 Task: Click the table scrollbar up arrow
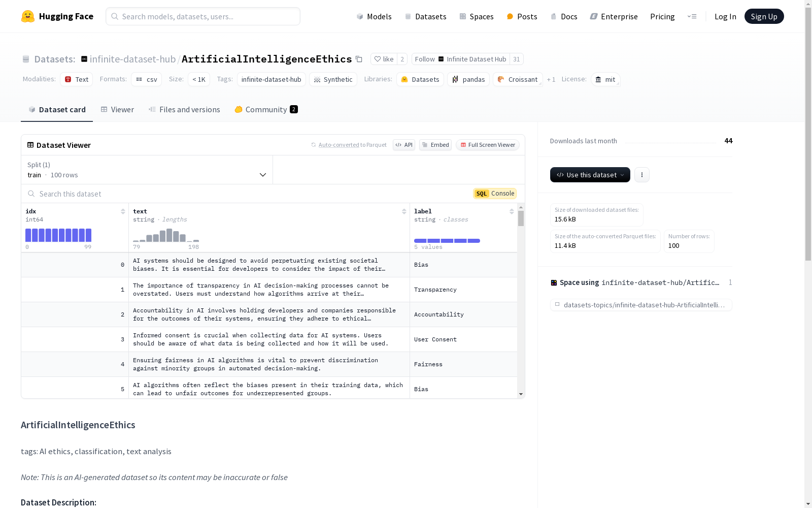(521, 207)
